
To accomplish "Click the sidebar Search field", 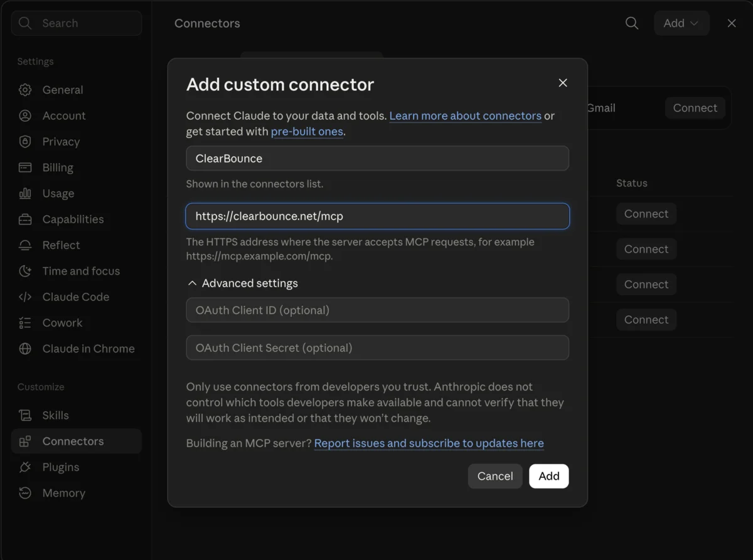I will [77, 23].
